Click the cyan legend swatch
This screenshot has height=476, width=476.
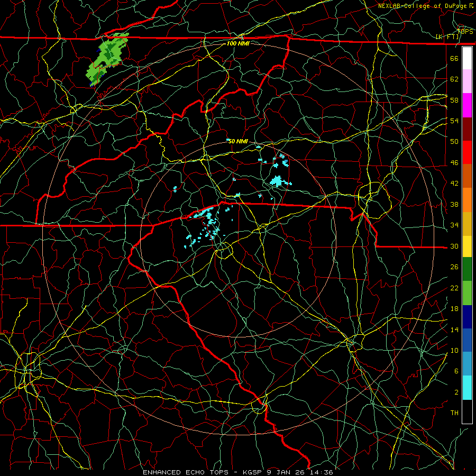467,388
